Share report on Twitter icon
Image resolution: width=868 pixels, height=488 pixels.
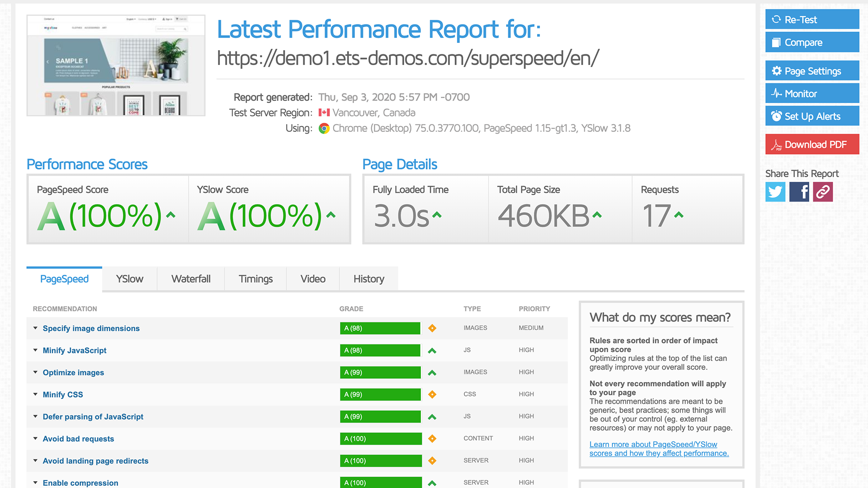coord(775,192)
